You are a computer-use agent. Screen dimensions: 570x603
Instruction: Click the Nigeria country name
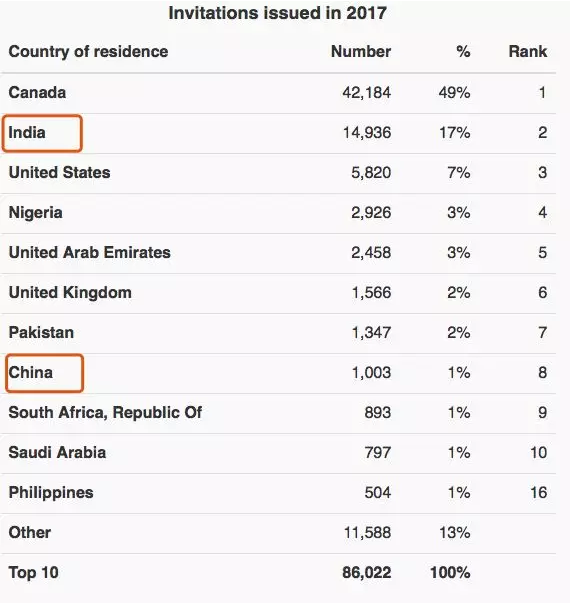click(35, 213)
